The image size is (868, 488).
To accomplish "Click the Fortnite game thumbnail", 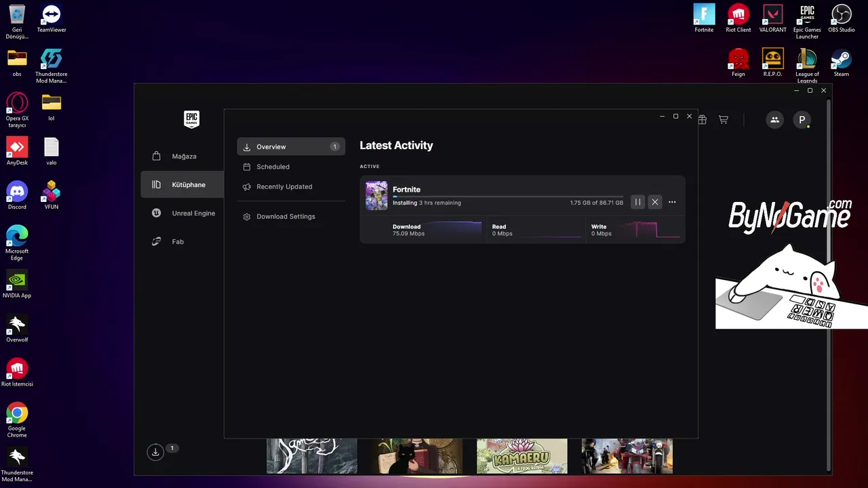I will pyautogui.click(x=376, y=196).
